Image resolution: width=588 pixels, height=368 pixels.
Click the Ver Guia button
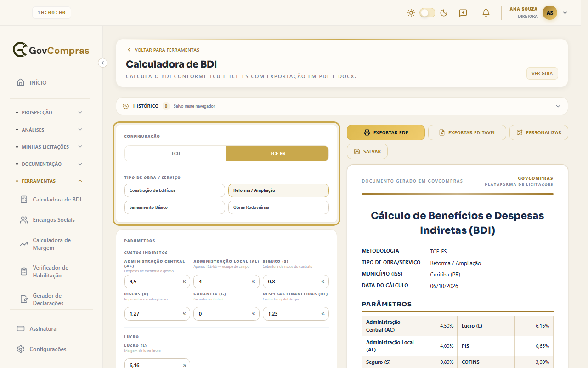[x=542, y=74]
